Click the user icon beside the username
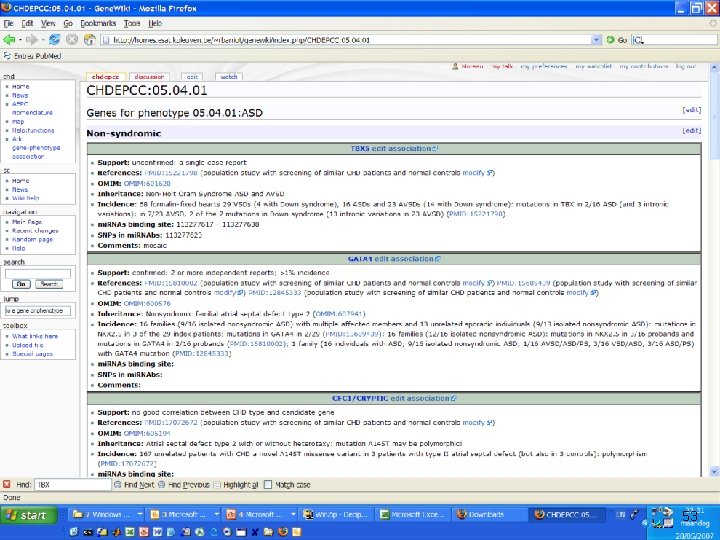 455,67
